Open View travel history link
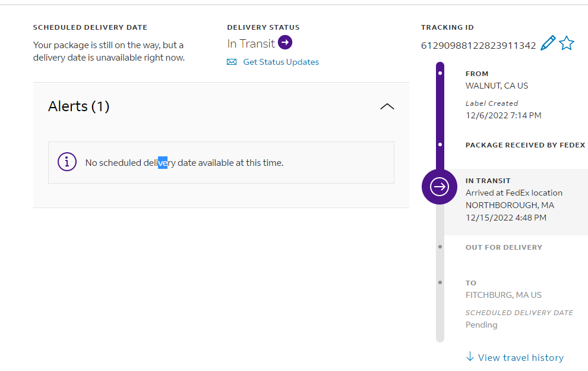 tap(520, 357)
